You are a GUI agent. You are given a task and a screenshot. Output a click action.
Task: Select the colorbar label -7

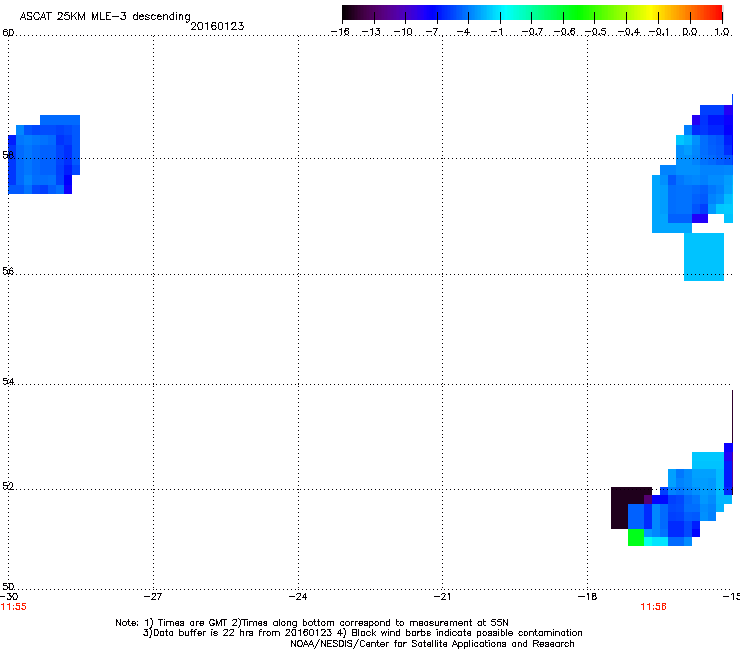click(433, 32)
